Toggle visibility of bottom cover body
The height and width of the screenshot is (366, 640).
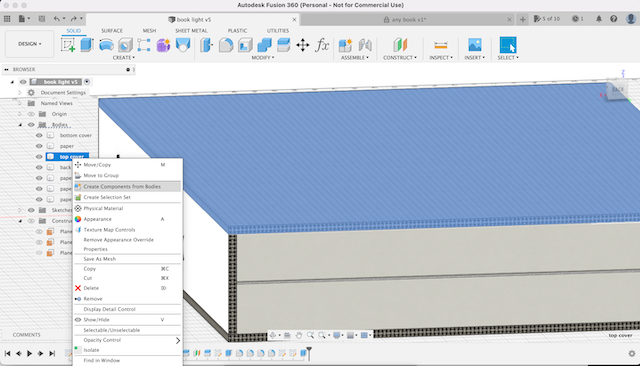[x=39, y=135]
